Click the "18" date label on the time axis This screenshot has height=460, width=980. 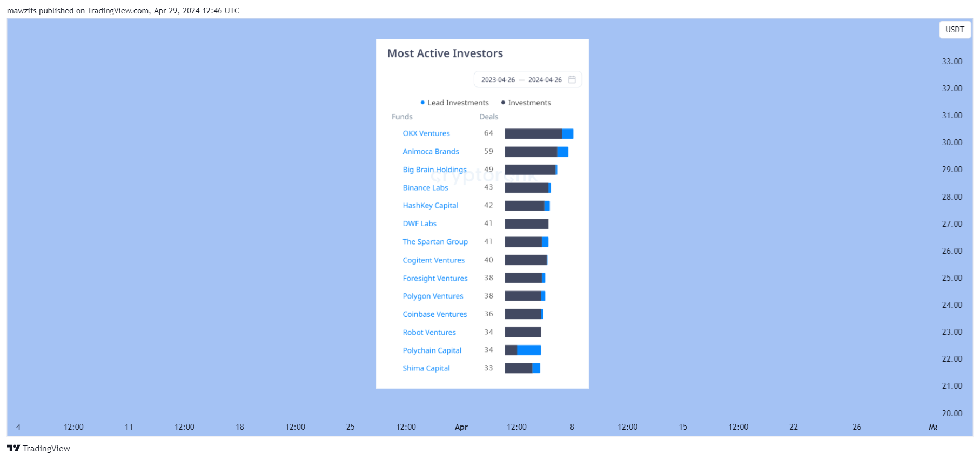[x=240, y=427]
